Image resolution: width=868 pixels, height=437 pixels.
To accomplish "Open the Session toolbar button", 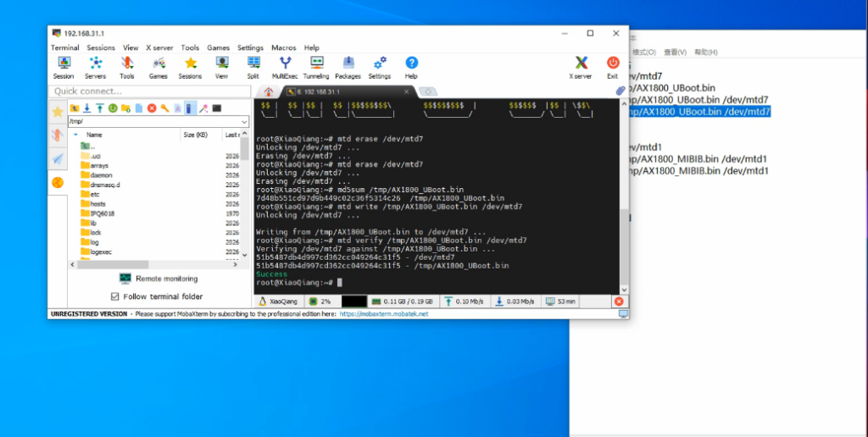I will (64, 68).
